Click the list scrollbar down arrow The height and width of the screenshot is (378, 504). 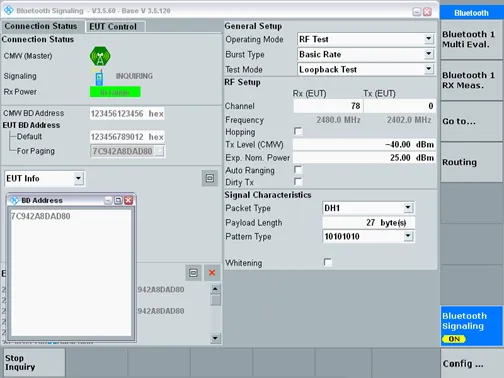tap(215, 338)
